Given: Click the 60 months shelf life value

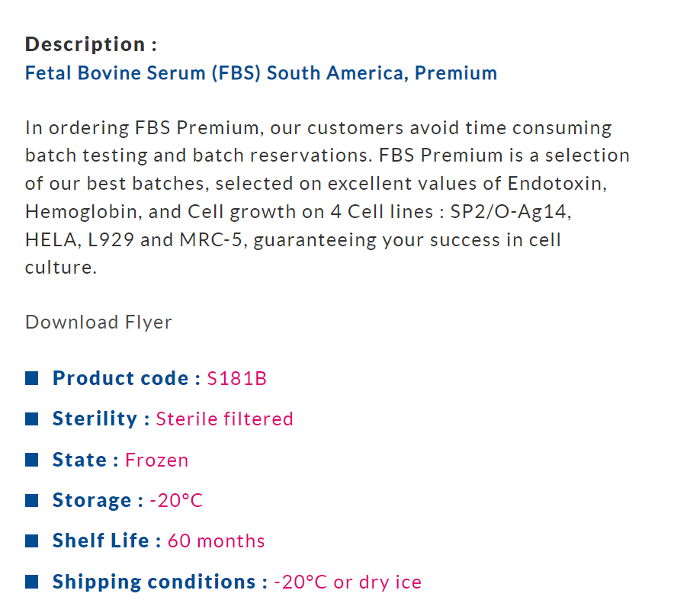Looking at the screenshot, I should pyautogui.click(x=216, y=541).
